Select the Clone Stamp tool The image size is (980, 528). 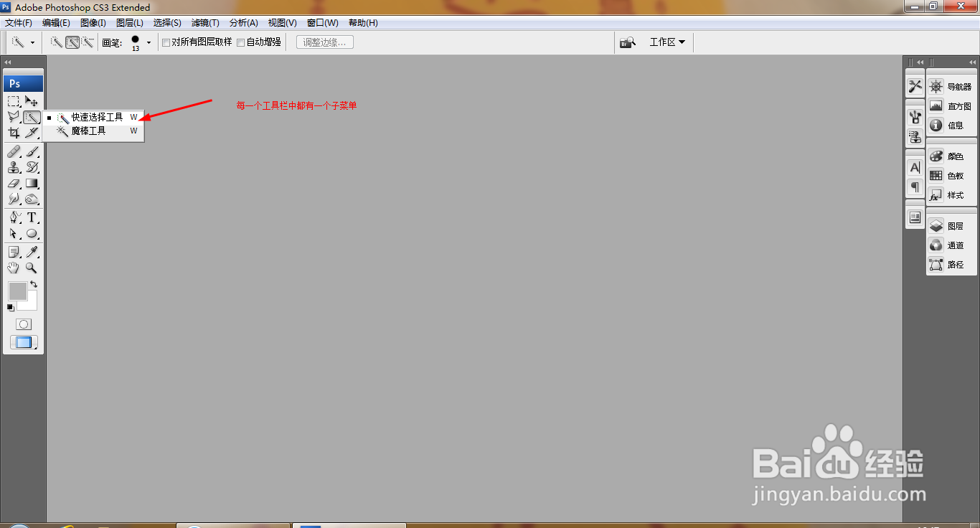(14, 168)
